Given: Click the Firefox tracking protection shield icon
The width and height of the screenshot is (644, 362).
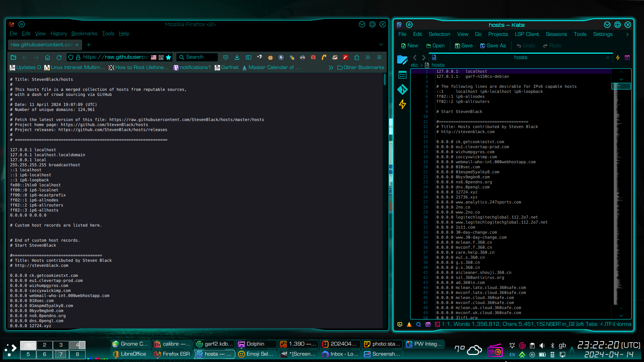Looking at the screenshot, I should 71,57.
